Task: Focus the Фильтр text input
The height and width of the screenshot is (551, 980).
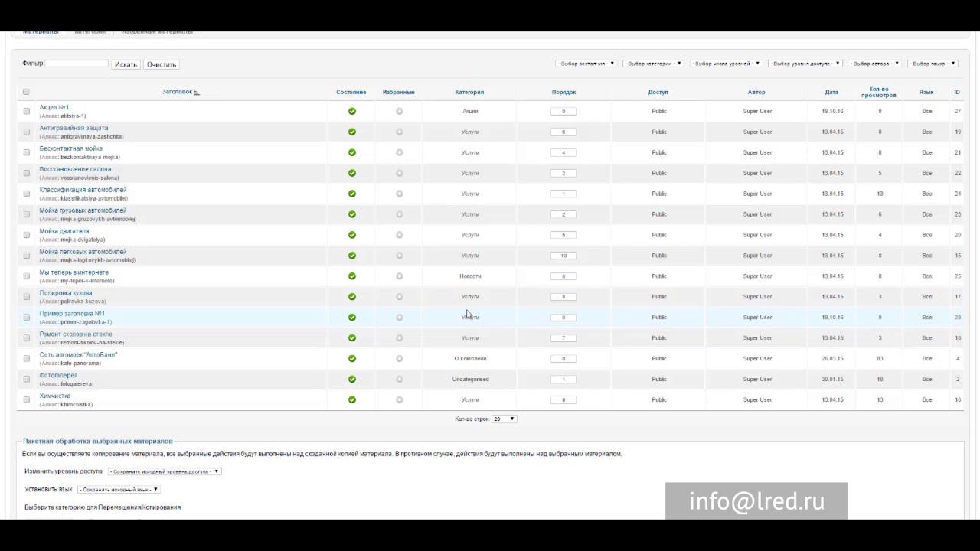Action: [x=77, y=64]
